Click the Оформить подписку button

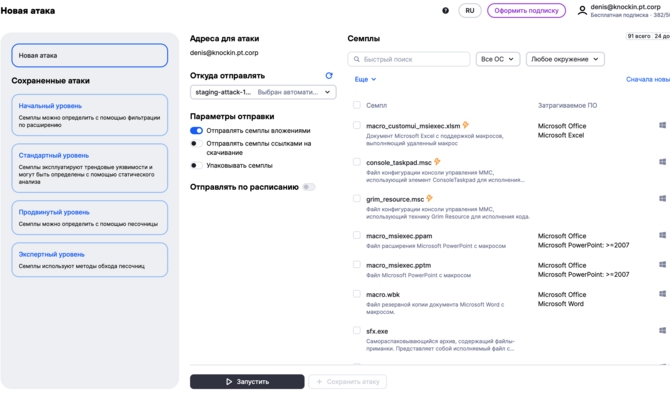coord(526,11)
